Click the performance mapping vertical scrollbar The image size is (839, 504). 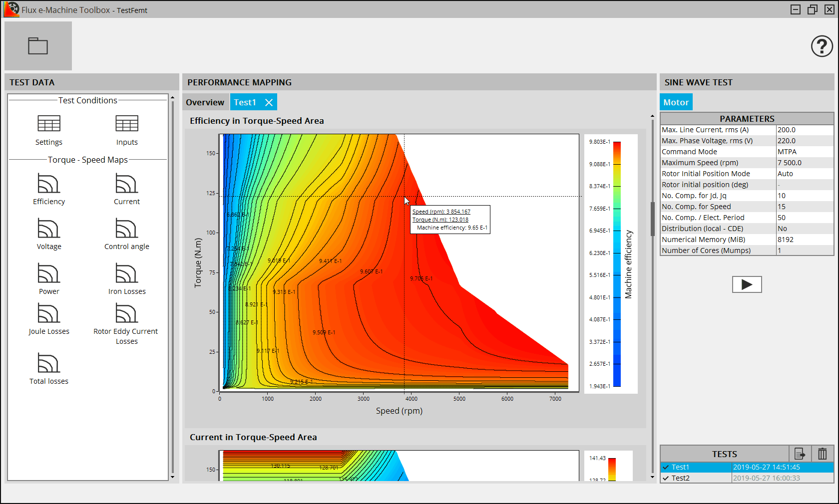[652, 219]
